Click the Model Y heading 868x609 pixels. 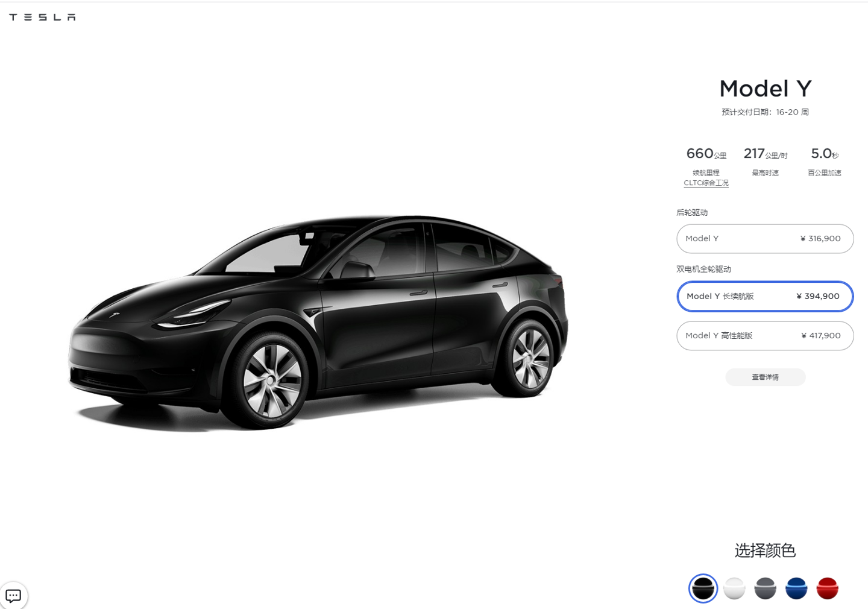pos(765,89)
